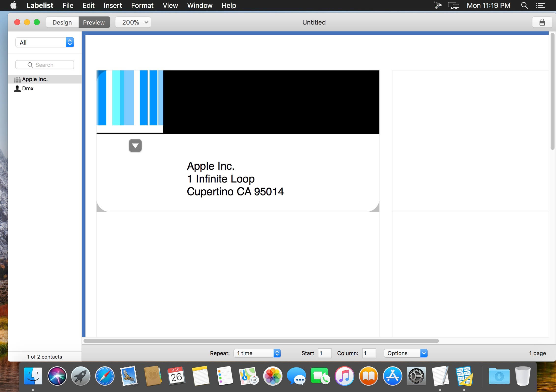Open the Help menu

(229, 5)
